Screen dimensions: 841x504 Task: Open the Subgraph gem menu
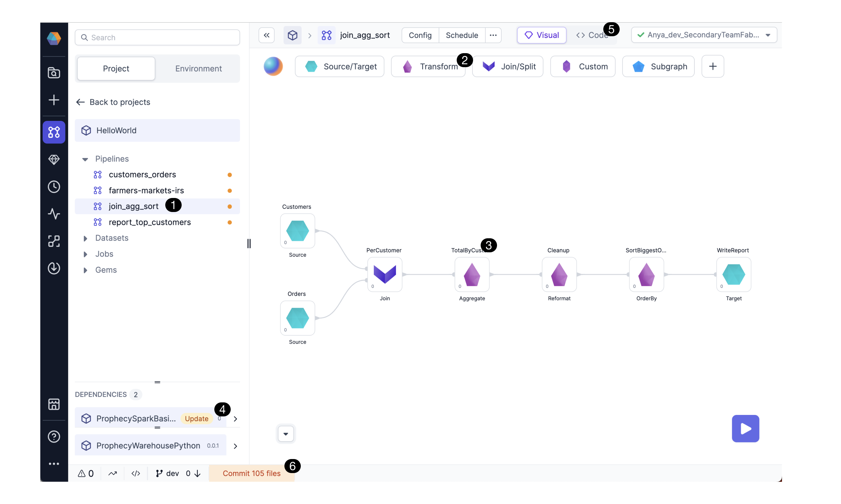pyautogui.click(x=658, y=66)
